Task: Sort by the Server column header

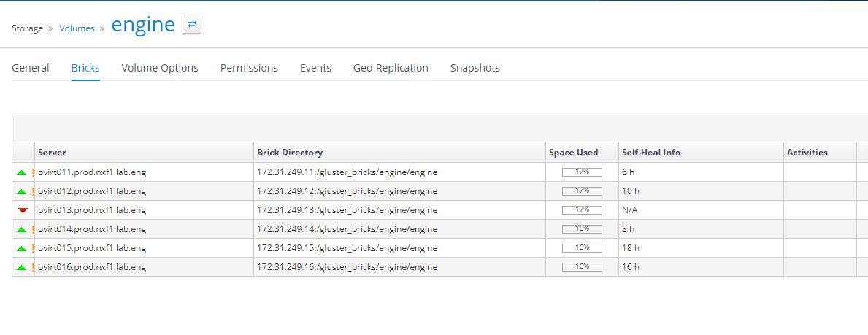Action: [x=52, y=153]
